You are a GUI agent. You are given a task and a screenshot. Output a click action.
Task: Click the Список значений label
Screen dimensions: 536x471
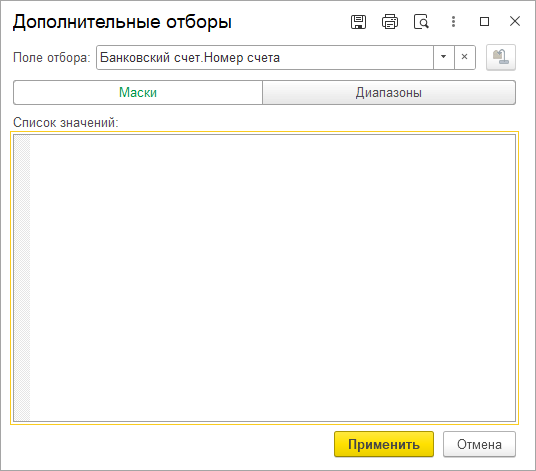pyautogui.click(x=65, y=122)
